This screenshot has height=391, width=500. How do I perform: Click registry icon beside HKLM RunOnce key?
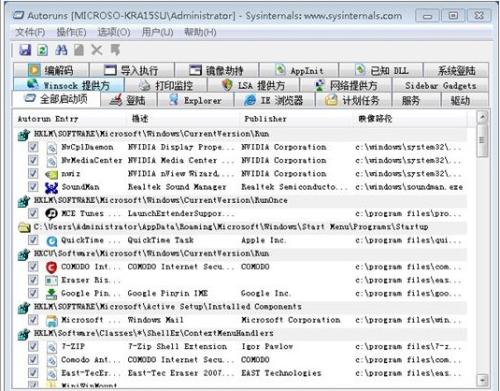pos(24,201)
